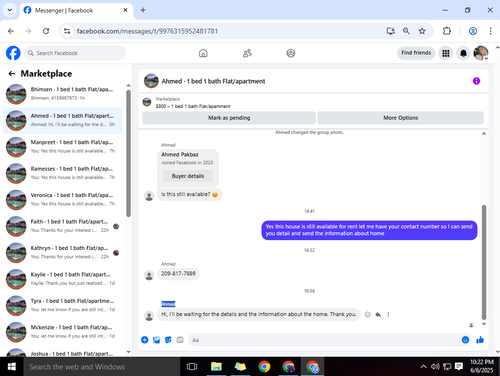This screenshot has width=500, height=376.
Task: Show hidden system tray icons
Action: point(423,367)
